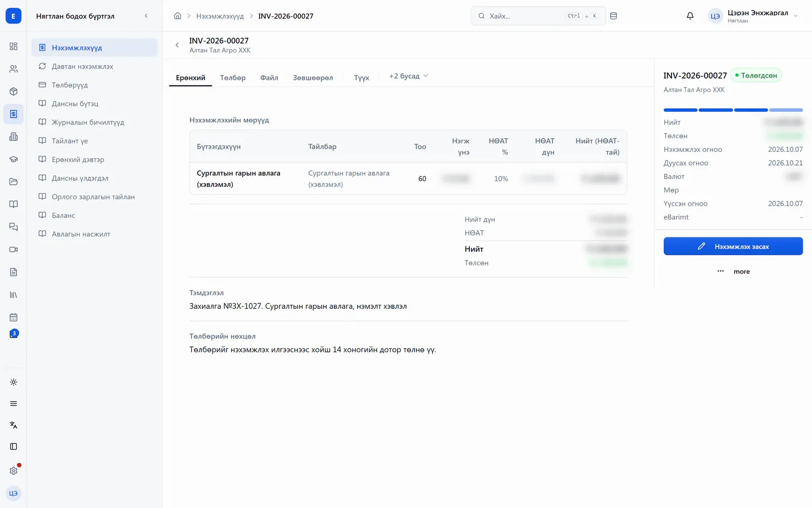Open the video camera icon in the rail

(x=14, y=249)
